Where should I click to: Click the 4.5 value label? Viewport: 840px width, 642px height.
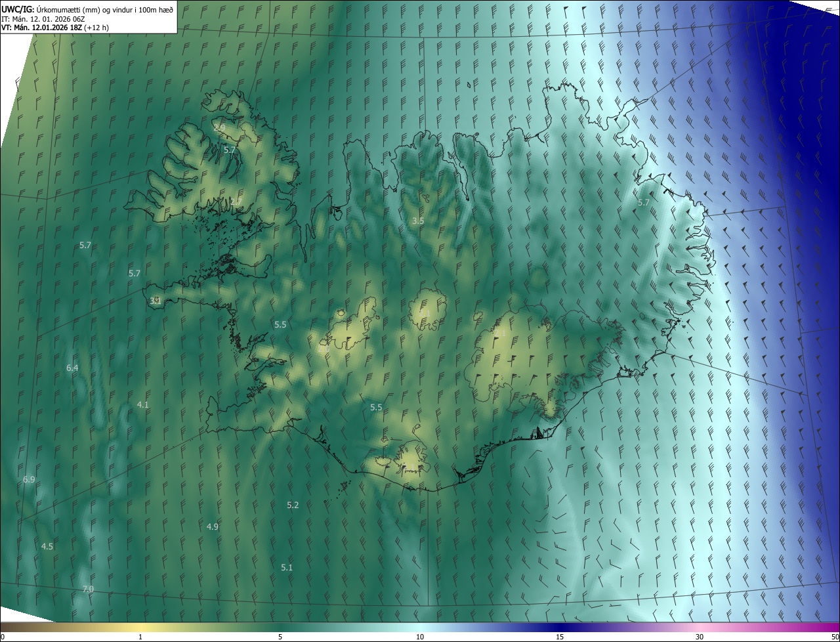pyautogui.click(x=47, y=546)
